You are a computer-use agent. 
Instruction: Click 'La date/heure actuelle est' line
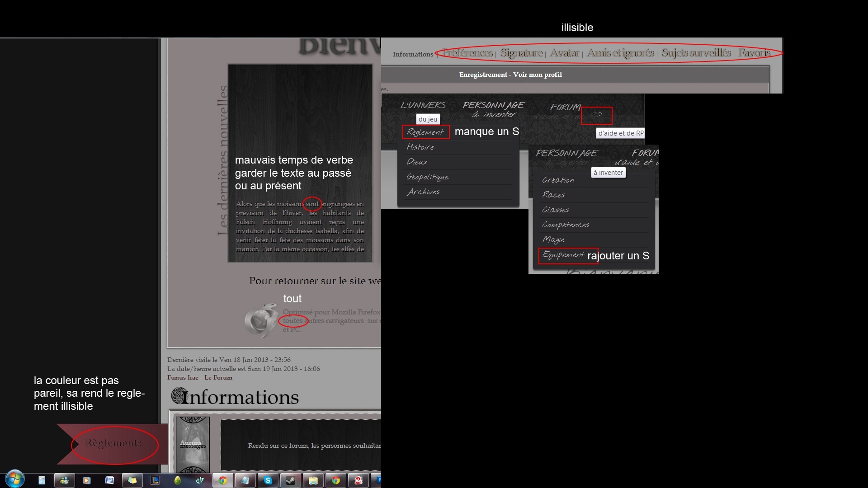coord(244,369)
